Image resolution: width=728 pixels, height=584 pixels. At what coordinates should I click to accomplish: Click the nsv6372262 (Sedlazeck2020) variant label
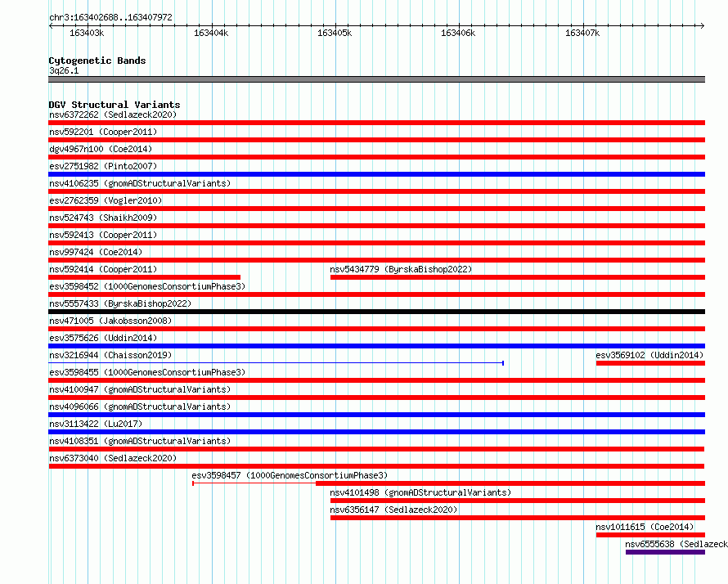click(113, 115)
